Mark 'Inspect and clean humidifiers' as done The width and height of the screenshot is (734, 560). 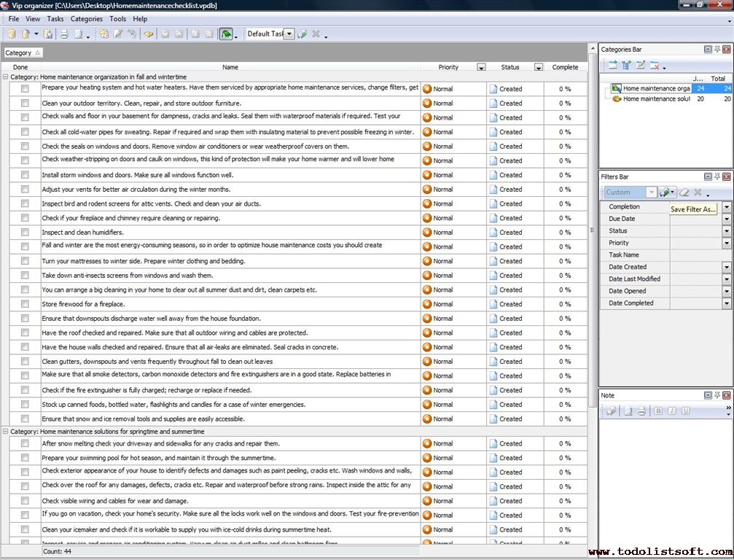[x=25, y=233]
